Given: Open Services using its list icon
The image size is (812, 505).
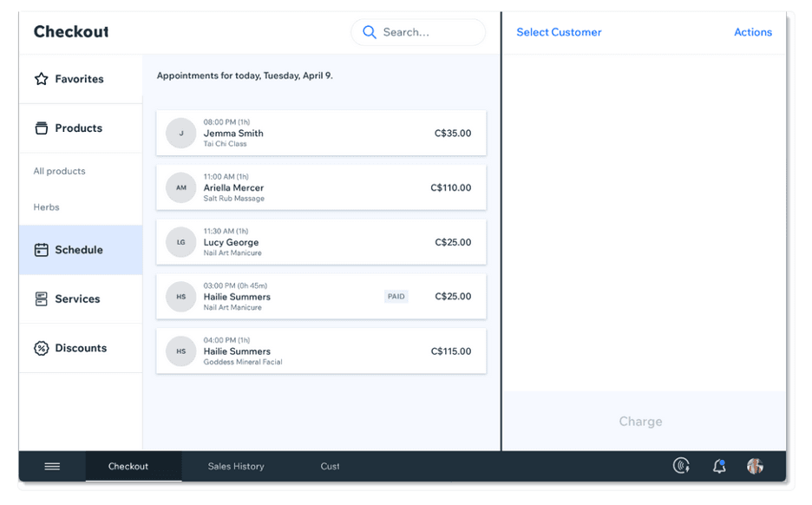Looking at the screenshot, I should 42,298.
